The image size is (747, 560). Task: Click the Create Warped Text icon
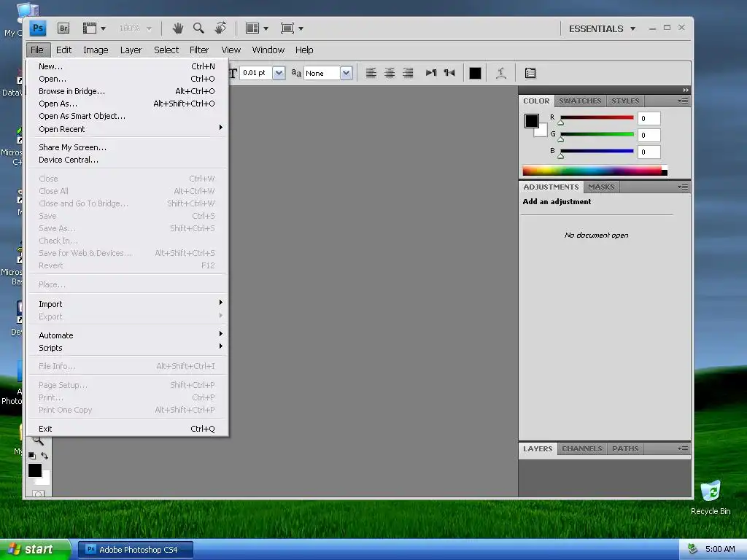(x=500, y=73)
